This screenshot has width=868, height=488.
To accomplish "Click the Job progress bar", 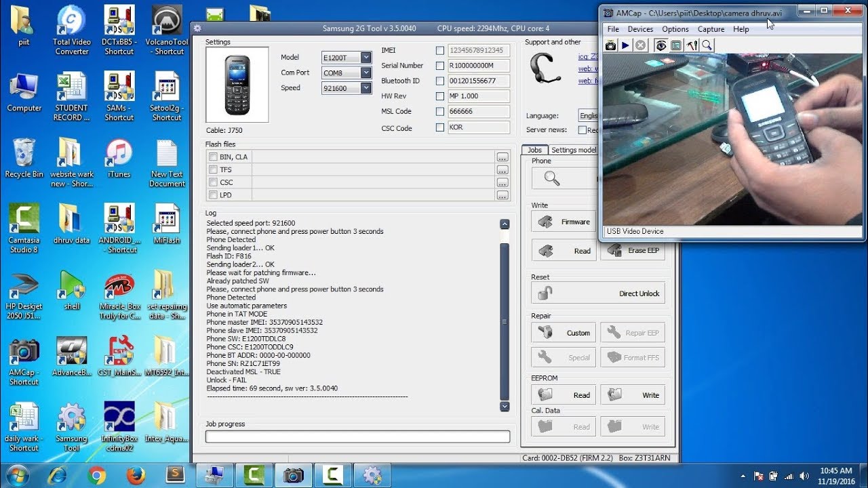I will pos(358,437).
